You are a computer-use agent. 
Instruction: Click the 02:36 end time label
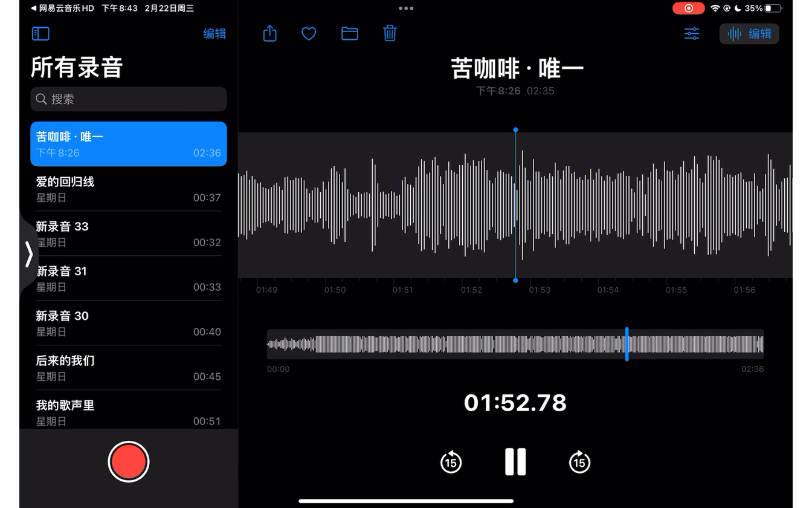753,369
